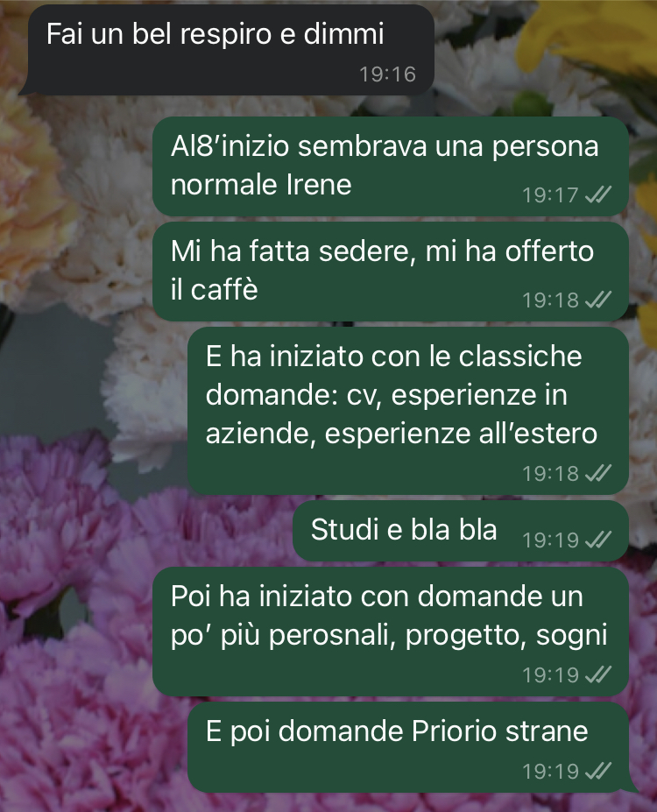Click the 19:17 timestamp
Viewport: 657px width, 812px height.
pyautogui.click(x=550, y=195)
